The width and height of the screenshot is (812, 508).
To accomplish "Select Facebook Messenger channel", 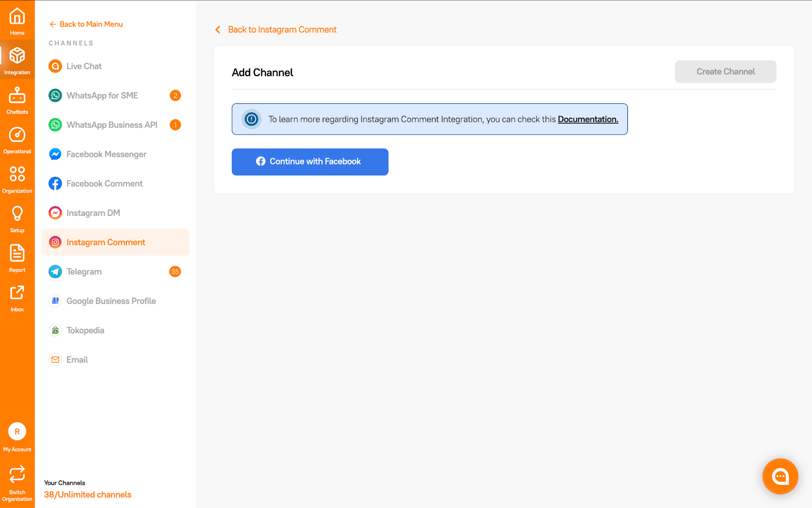I will 107,154.
